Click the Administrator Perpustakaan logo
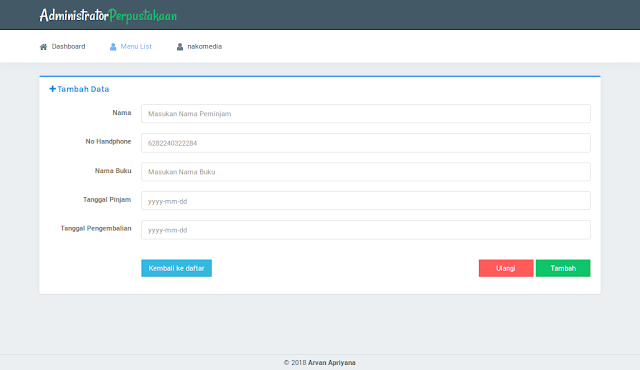 click(108, 16)
